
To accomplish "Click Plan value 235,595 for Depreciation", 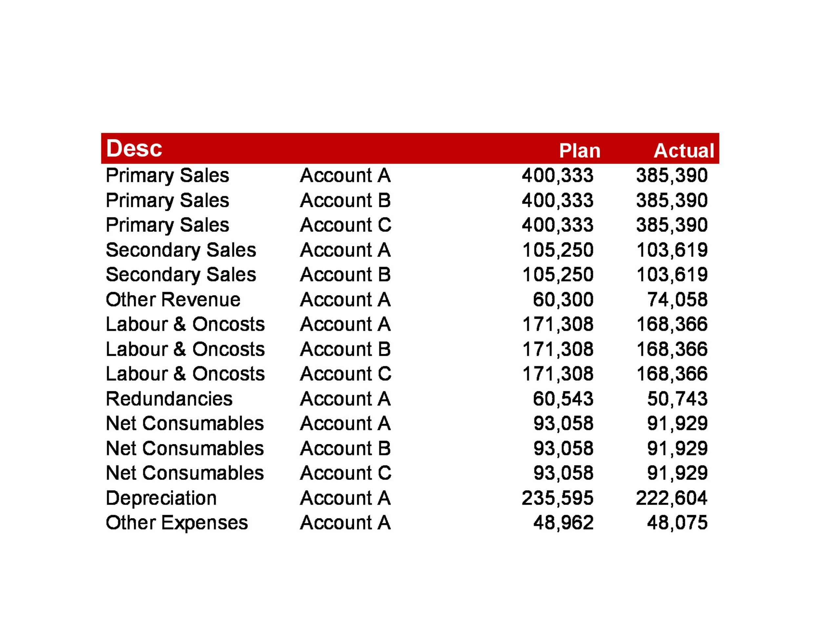I will point(558,498).
